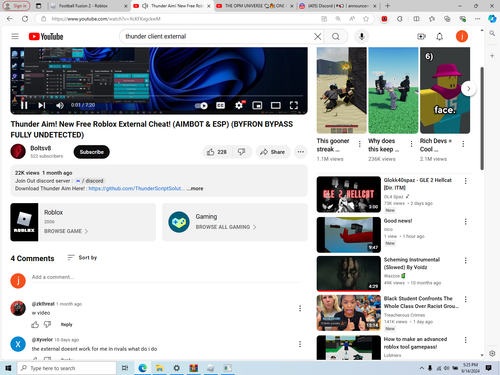
Task: Open the three-dot more actions button
Action: pyautogui.click(x=301, y=152)
